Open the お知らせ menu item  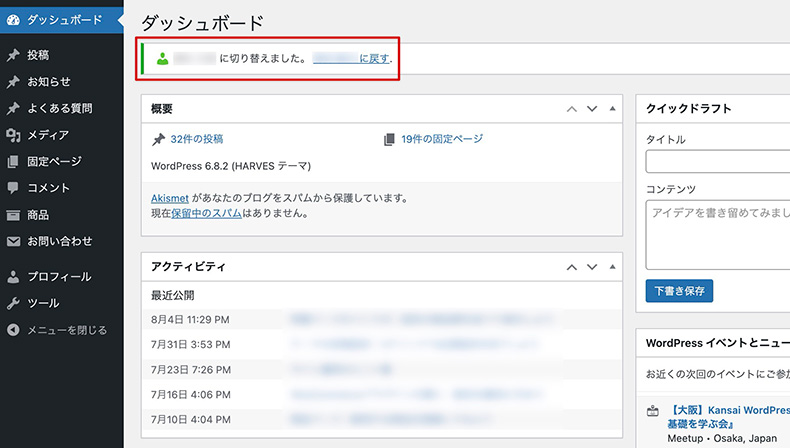pos(49,82)
